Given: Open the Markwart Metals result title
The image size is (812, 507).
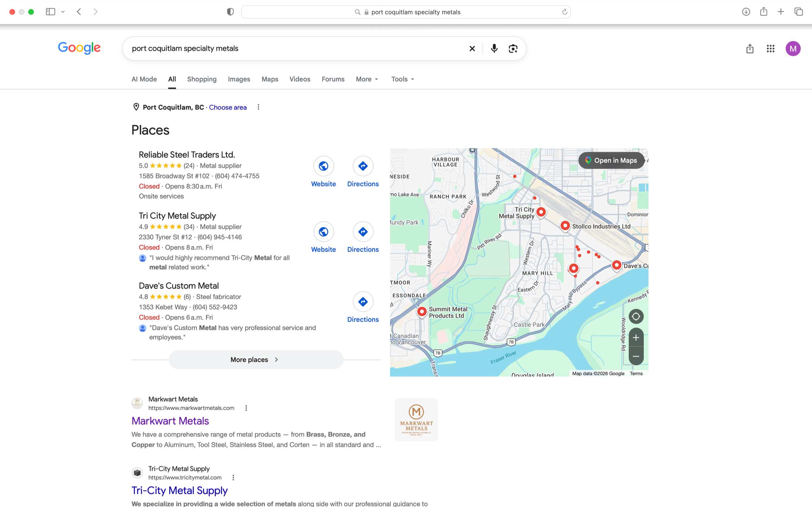Looking at the screenshot, I should [x=170, y=421].
